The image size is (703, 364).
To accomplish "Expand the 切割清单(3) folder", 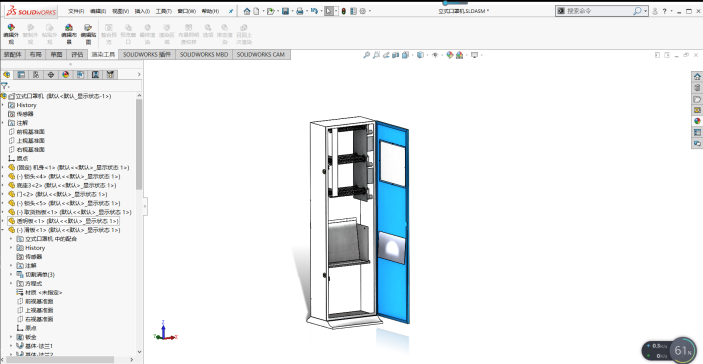I will [11, 274].
